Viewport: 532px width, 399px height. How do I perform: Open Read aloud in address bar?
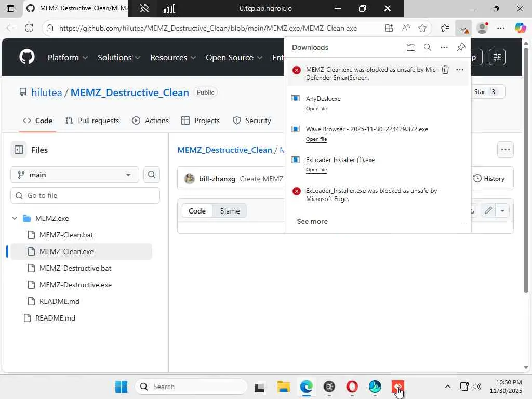pyautogui.click(x=406, y=28)
